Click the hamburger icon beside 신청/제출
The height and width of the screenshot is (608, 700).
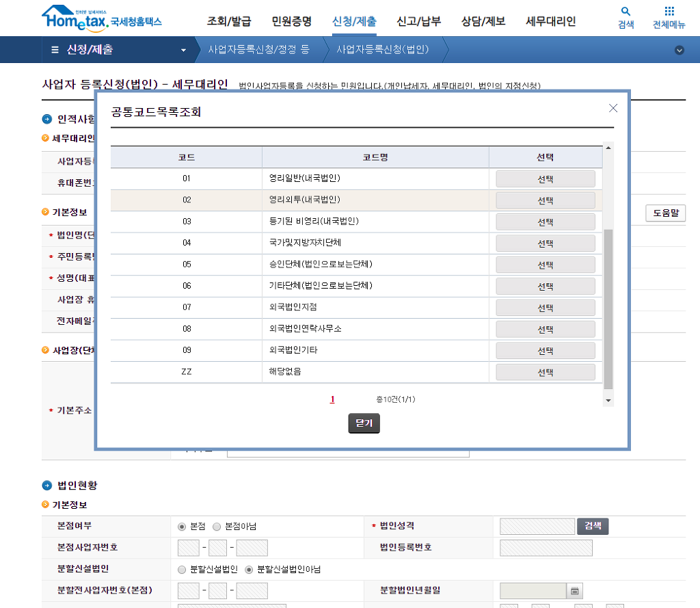tap(55, 50)
